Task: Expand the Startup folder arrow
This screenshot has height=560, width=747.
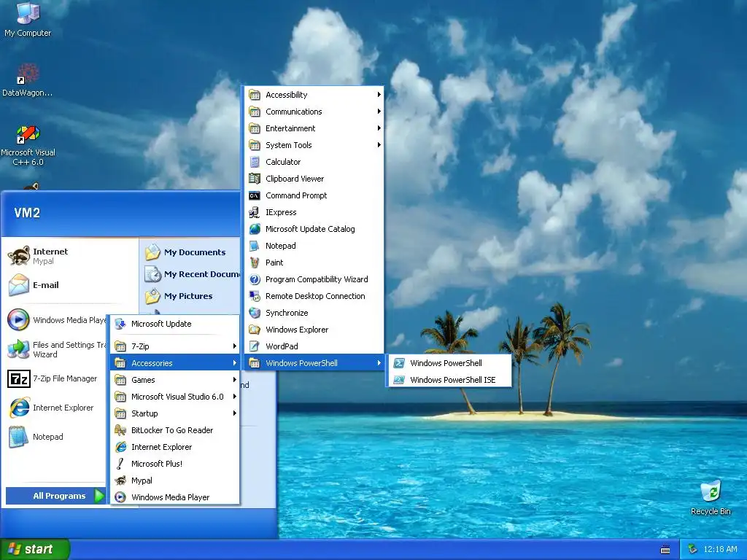Action: coord(234,413)
